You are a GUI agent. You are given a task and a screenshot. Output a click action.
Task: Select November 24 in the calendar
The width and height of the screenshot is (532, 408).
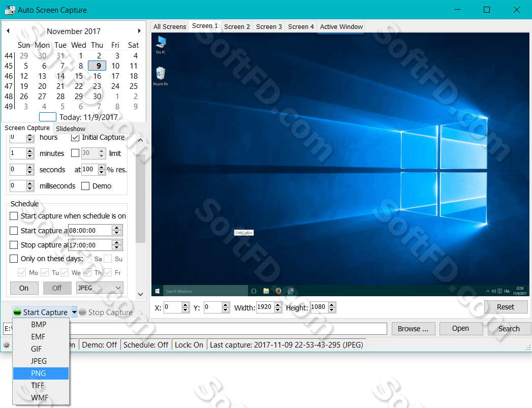click(x=115, y=86)
